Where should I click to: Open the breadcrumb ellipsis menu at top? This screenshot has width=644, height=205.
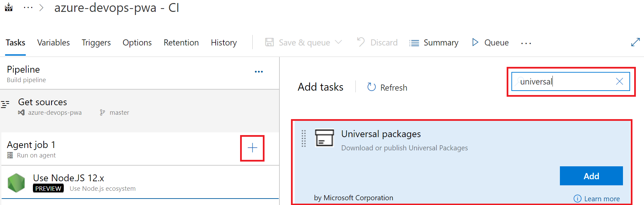(28, 7)
